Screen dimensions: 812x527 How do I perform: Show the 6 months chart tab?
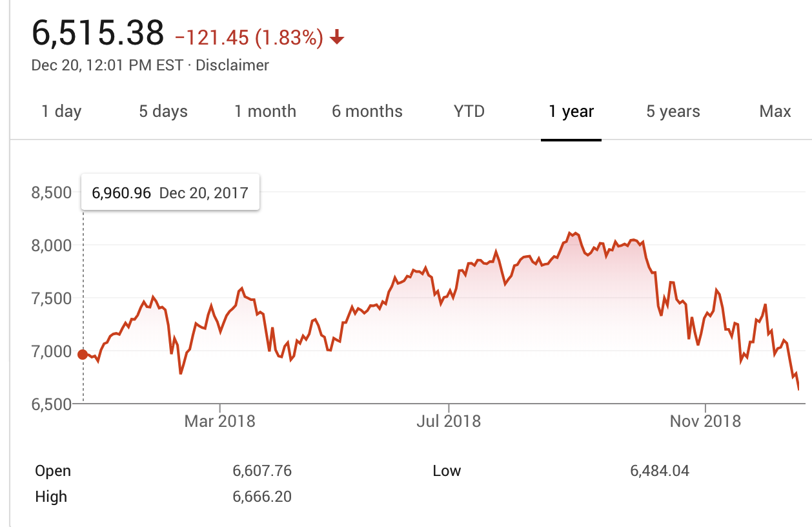click(x=367, y=111)
